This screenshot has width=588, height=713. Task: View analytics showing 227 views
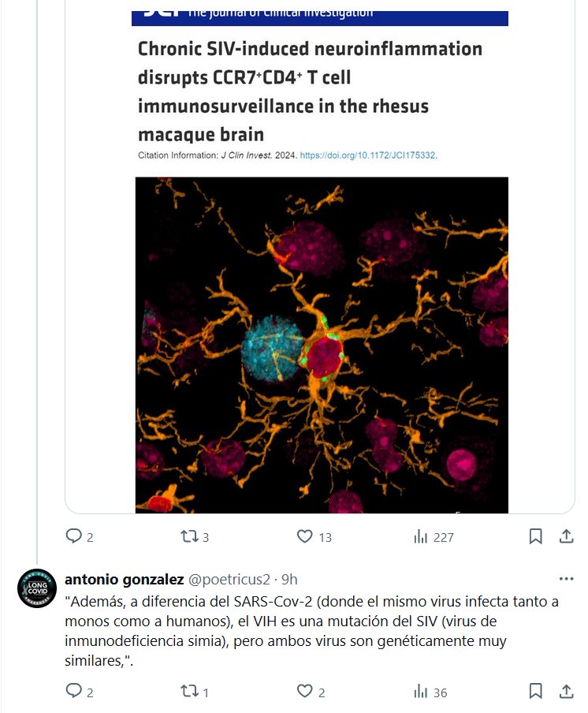[421, 536]
